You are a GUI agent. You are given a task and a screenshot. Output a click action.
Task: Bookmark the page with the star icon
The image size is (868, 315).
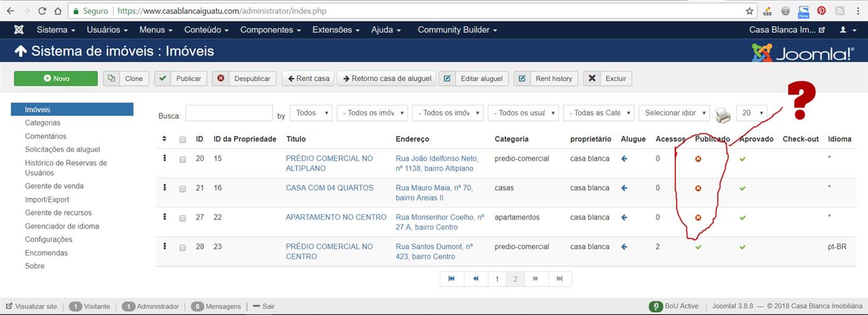pos(750,11)
